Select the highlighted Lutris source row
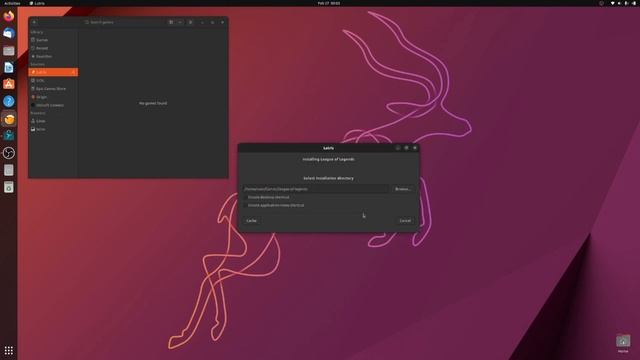The image size is (640, 360). coord(53,72)
